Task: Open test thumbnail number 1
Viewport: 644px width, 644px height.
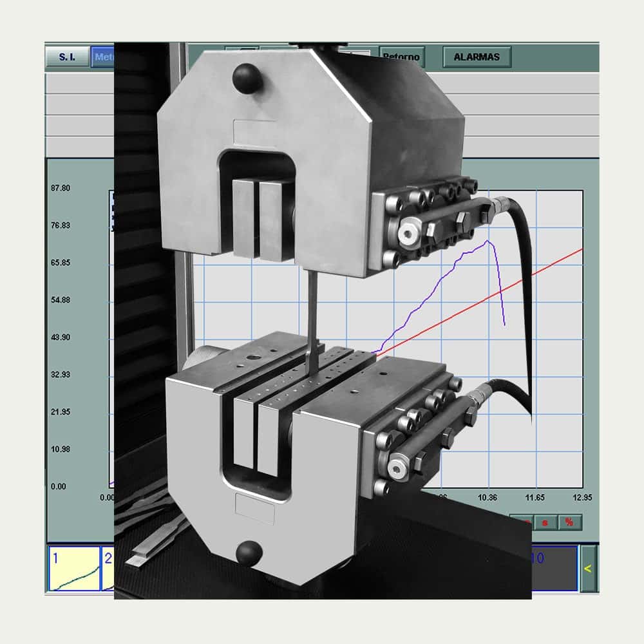Action: click(74, 569)
